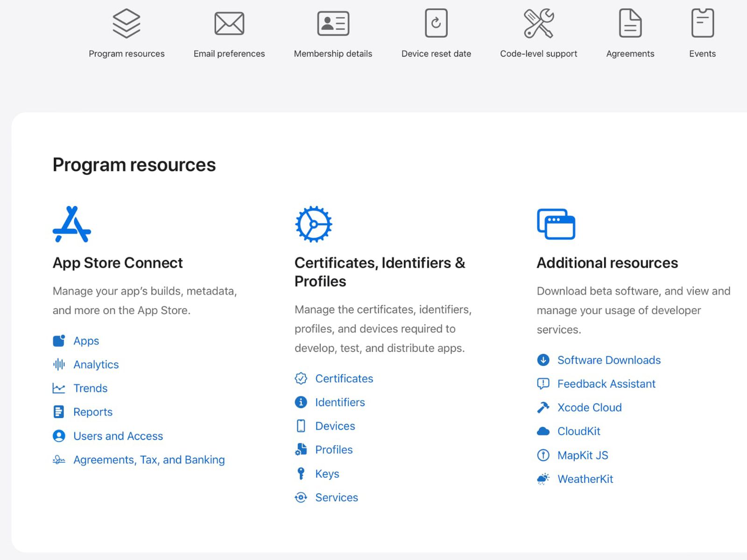Click the Xcode Cloud hammer icon
The image size is (747, 560).
pyautogui.click(x=543, y=407)
